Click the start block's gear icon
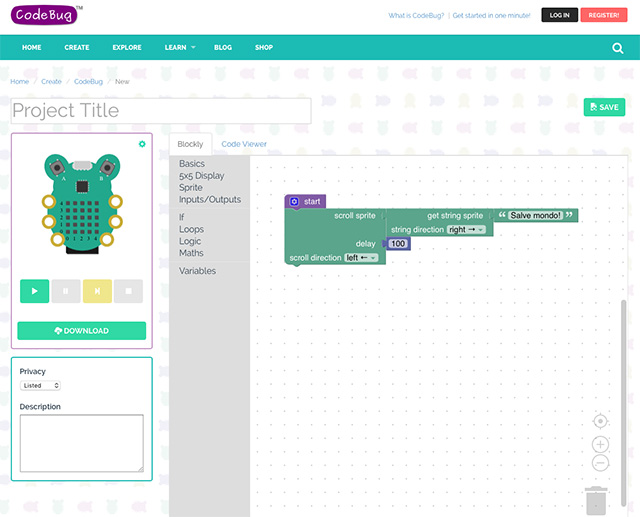The height and width of the screenshot is (517, 640). [x=294, y=202]
